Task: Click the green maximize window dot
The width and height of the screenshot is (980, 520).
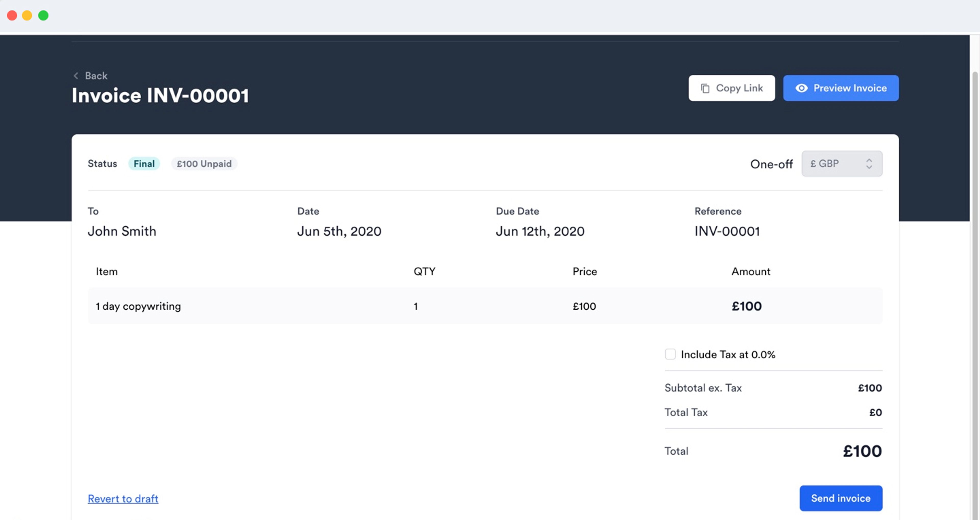Action: pos(43,16)
